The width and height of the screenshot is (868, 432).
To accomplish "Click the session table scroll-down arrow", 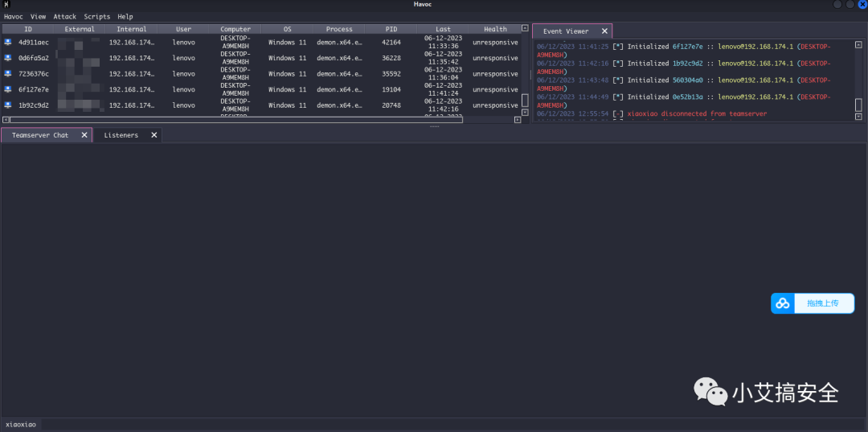I will click(525, 112).
